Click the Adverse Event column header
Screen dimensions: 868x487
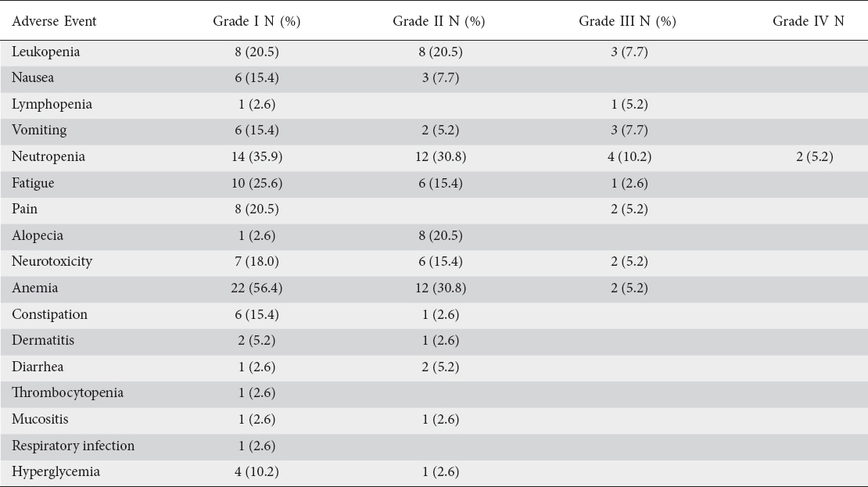(54, 21)
